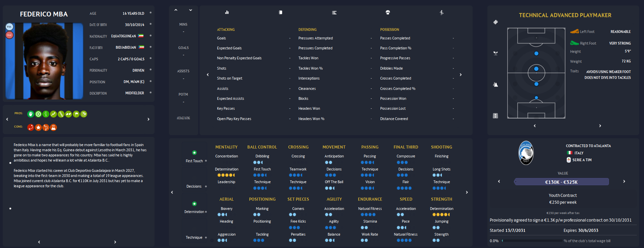Click the Yth youth status badge
This screenshot has width=644, height=248.
click(x=9, y=27)
